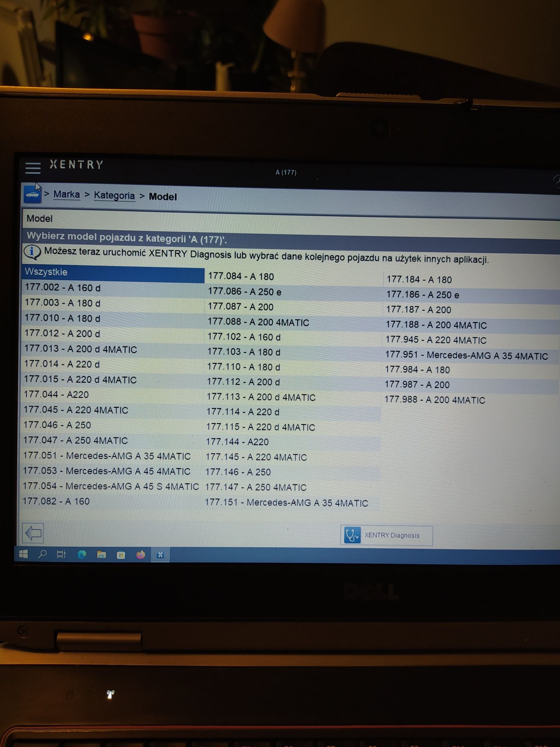Image resolution: width=560 pixels, height=747 pixels.
Task: Select XENTRY app on taskbar
Action: 161,555
